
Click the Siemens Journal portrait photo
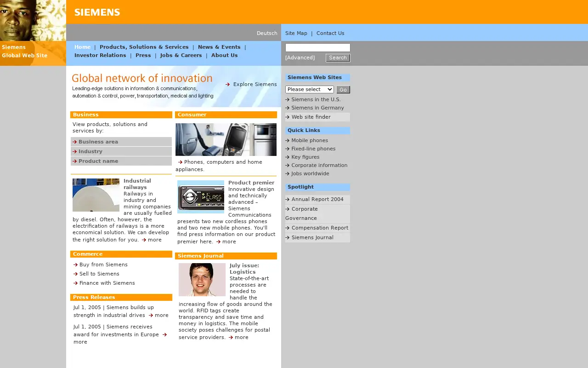tap(202, 280)
